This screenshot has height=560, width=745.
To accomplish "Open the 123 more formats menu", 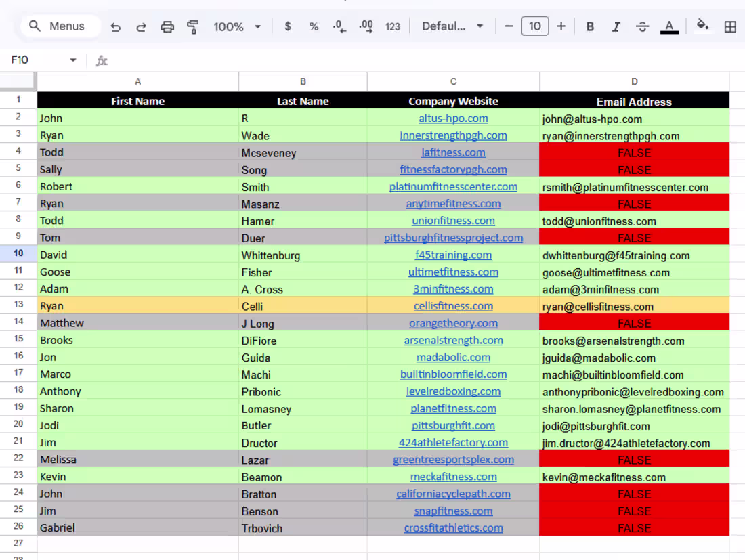I will [392, 26].
